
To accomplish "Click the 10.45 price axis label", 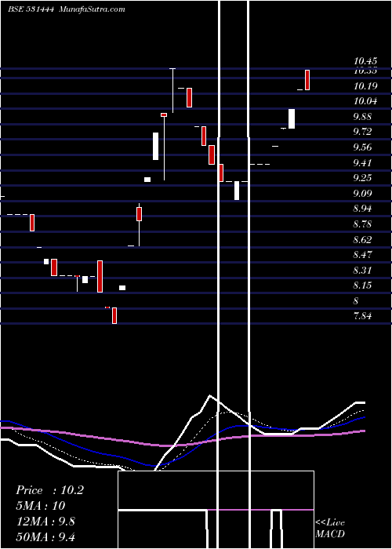I will pyautogui.click(x=365, y=62).
